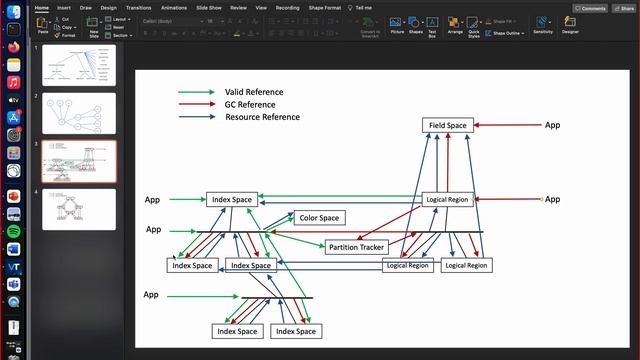
Task: Open the Animations tab
Action: (x=174, y=8)
